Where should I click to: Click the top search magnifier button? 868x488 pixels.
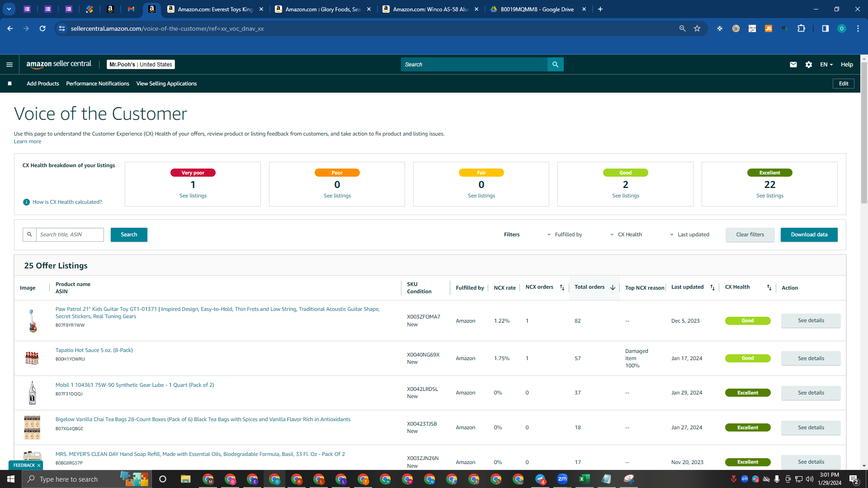(555, 65)
